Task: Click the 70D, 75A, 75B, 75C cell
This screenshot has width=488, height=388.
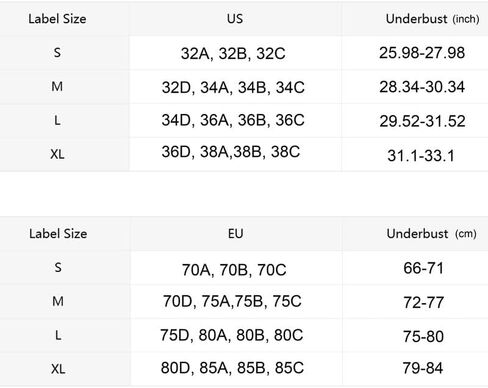Action: pos(232,301)
